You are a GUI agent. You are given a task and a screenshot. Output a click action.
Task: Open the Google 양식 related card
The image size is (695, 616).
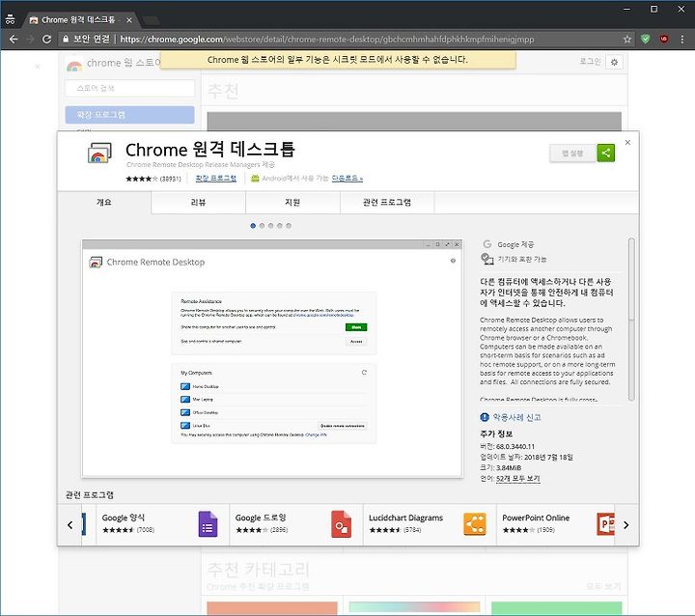coord(162,524)
